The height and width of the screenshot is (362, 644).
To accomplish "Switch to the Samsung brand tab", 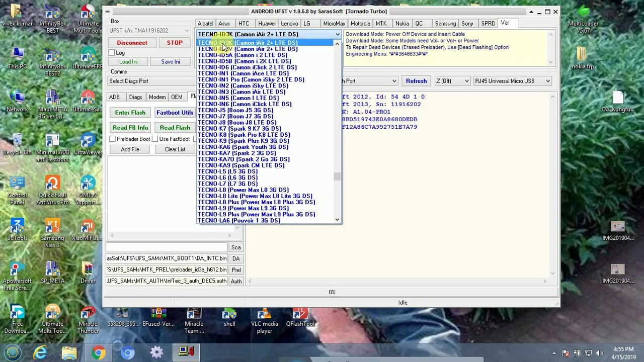I will click(x=445, y=24).
